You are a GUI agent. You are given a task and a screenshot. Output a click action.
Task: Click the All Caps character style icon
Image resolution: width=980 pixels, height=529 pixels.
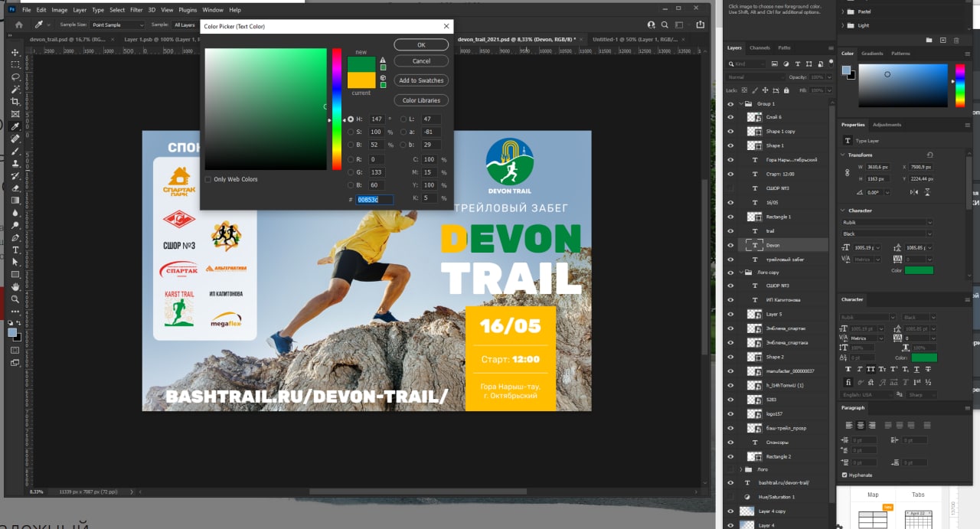coord(869,370)
